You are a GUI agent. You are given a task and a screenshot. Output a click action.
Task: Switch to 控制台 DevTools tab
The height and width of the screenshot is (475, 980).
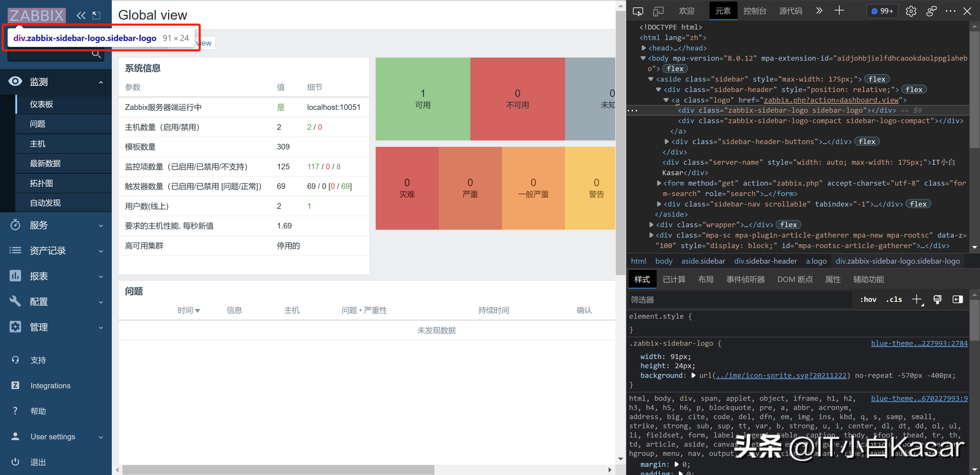point(755,11)
